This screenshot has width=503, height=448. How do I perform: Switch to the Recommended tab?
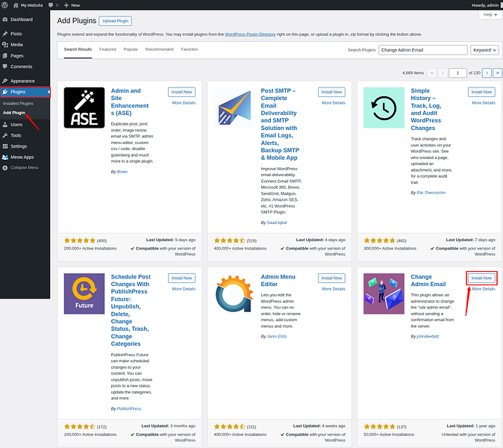click(x=159, y=49)
